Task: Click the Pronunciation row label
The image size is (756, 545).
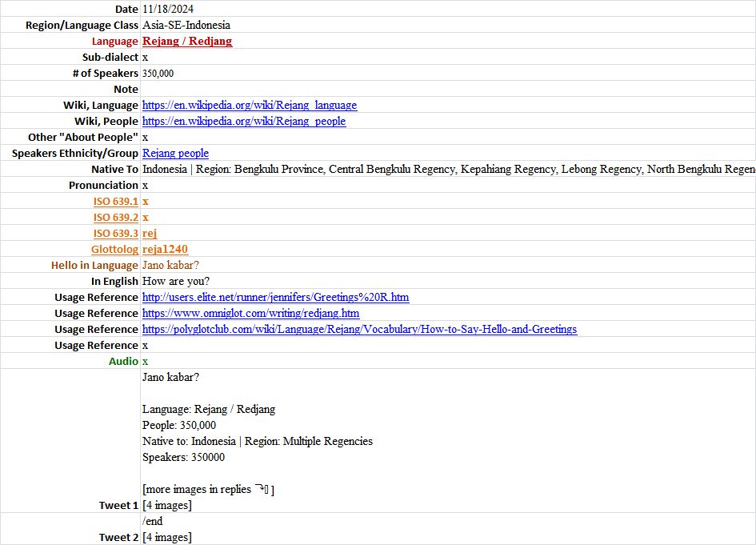Action: point(104,185)
